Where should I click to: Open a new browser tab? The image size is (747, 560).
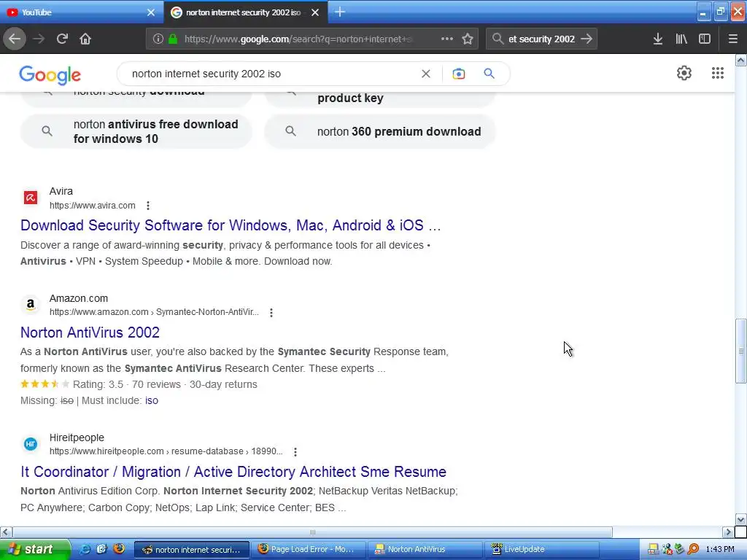(x=340, y=12)
